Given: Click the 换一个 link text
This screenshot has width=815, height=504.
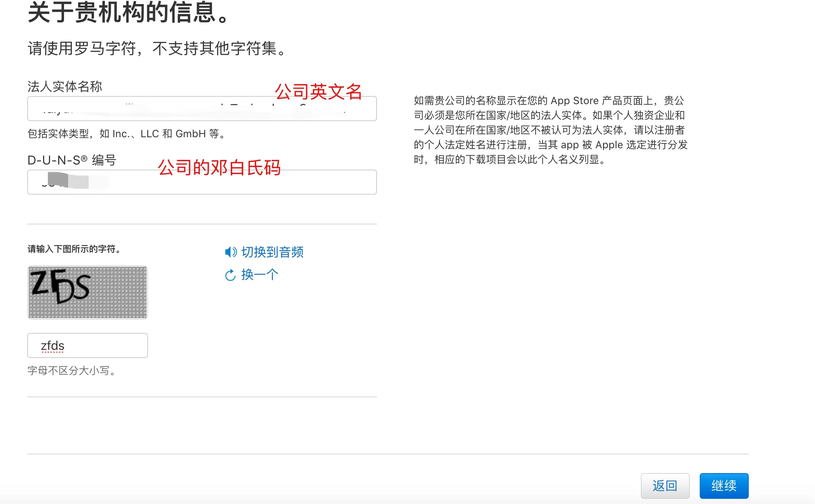Looking at the screenshot, I should [260, 274].
